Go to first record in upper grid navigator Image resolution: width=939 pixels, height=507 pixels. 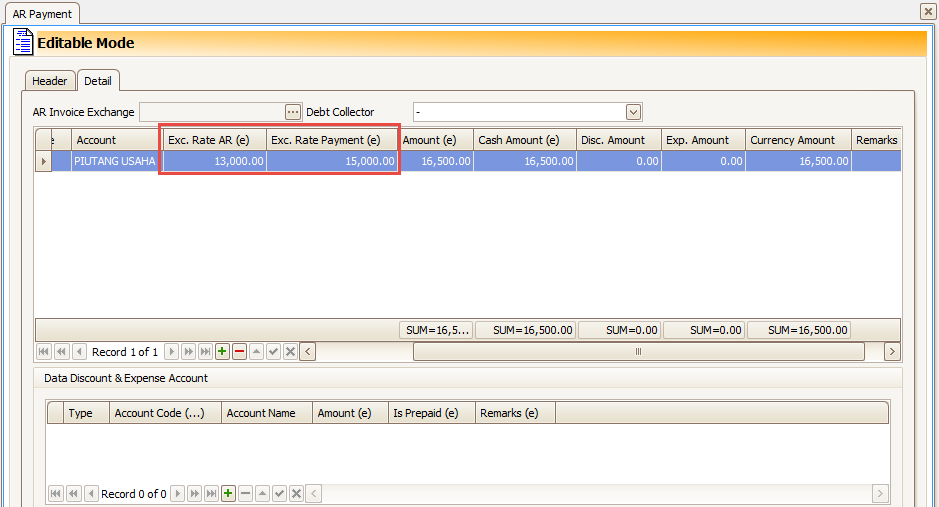pyautogui.click(x=44, y=351)
